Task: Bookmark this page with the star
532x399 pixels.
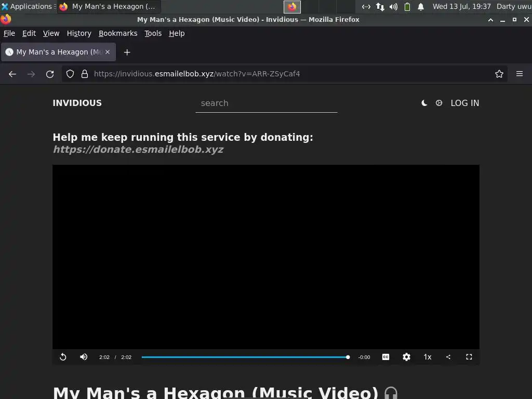Action: [499, 74]
